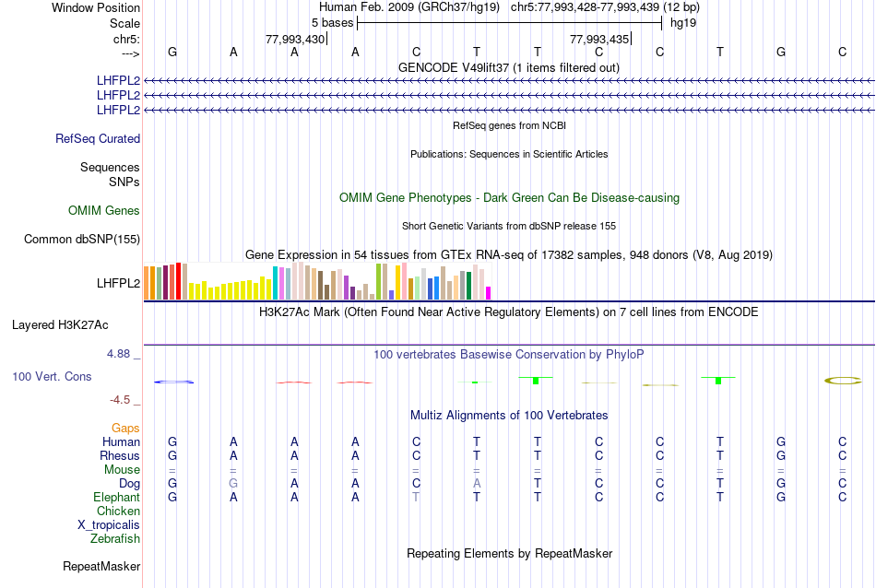Open the OMIM Gene Phenotypes green title

pyautogui.click(x=509, y=197)
